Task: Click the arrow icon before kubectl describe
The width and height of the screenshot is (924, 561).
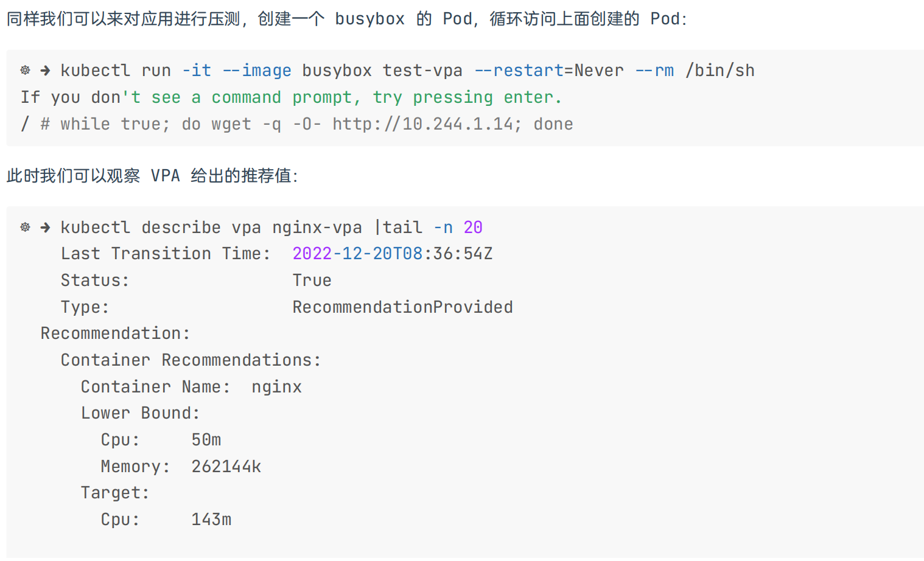Action: tap(45, 228)
